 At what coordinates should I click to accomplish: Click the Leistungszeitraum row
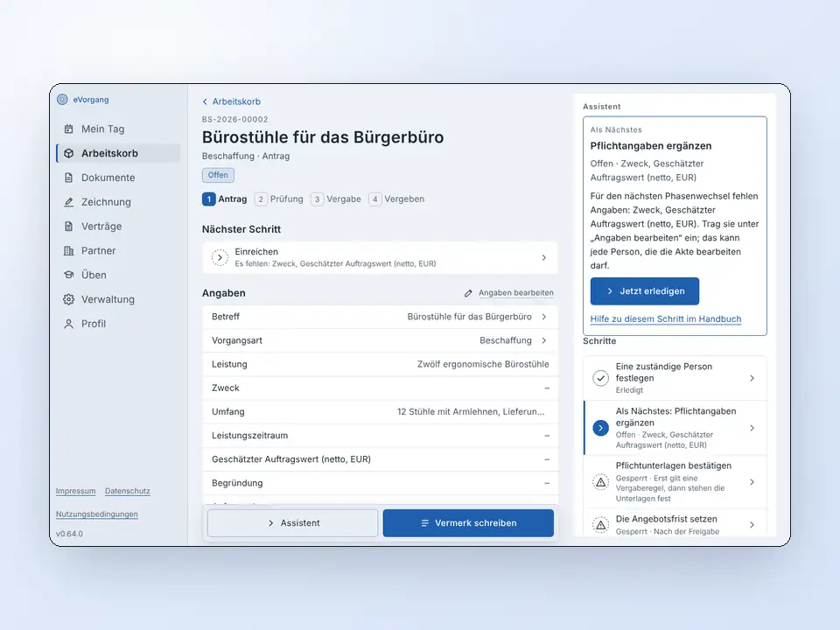381,436
